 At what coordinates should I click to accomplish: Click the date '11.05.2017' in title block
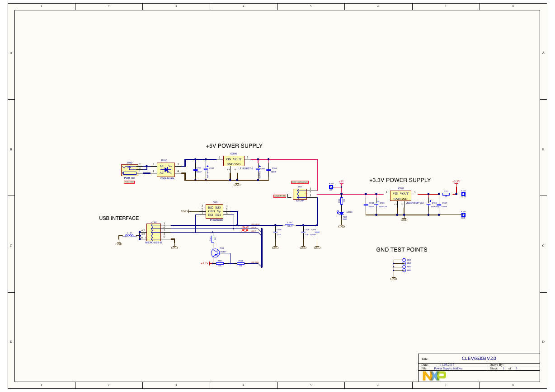point(447,365)
